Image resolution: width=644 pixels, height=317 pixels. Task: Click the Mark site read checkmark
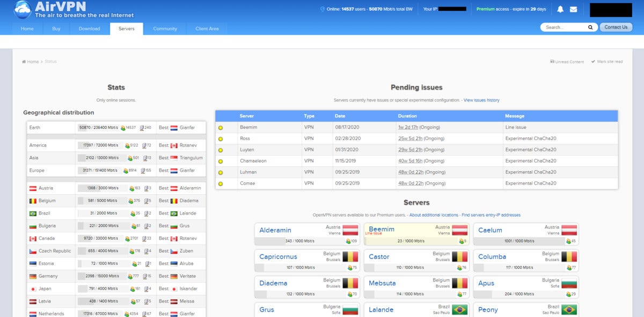[594, 62]
